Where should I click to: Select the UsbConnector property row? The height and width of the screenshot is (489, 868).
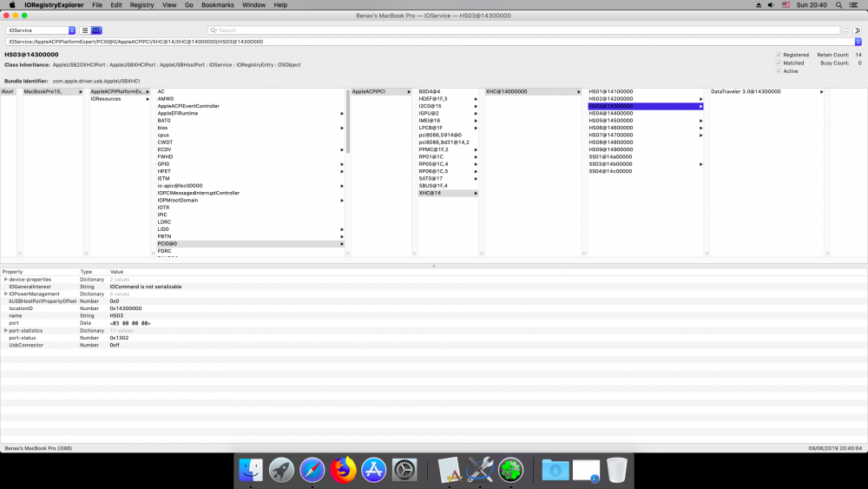pyautogui.click(x=434, y=345)
